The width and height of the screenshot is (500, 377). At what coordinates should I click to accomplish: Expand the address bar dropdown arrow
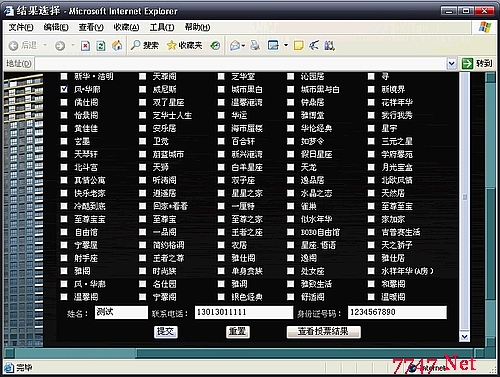click(451, 64)
